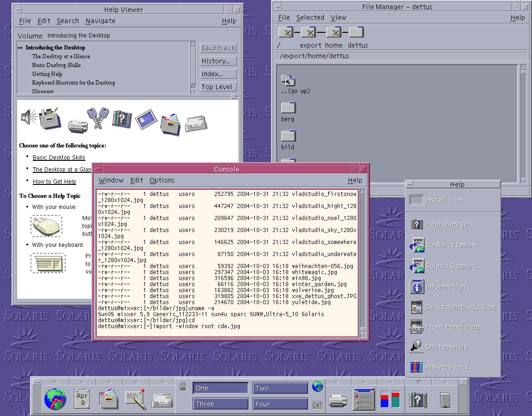Click the Help Viewer topic list scrollbar
Screen dimensions: 532x416
click(x=193, y=67)
